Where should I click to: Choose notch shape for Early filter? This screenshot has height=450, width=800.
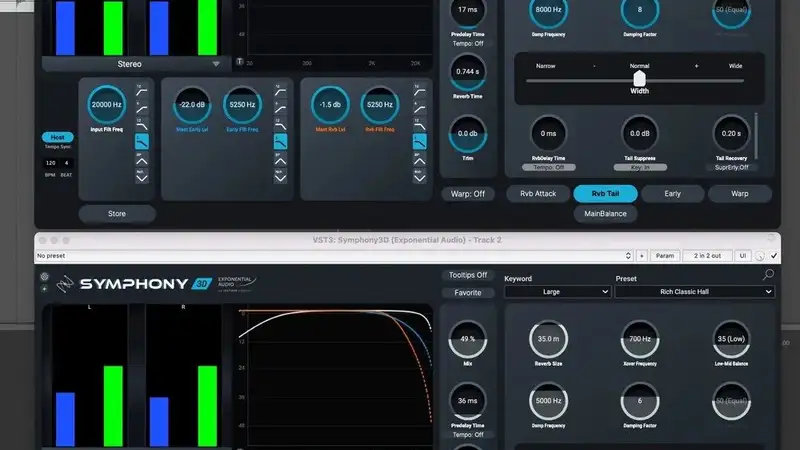281,177
